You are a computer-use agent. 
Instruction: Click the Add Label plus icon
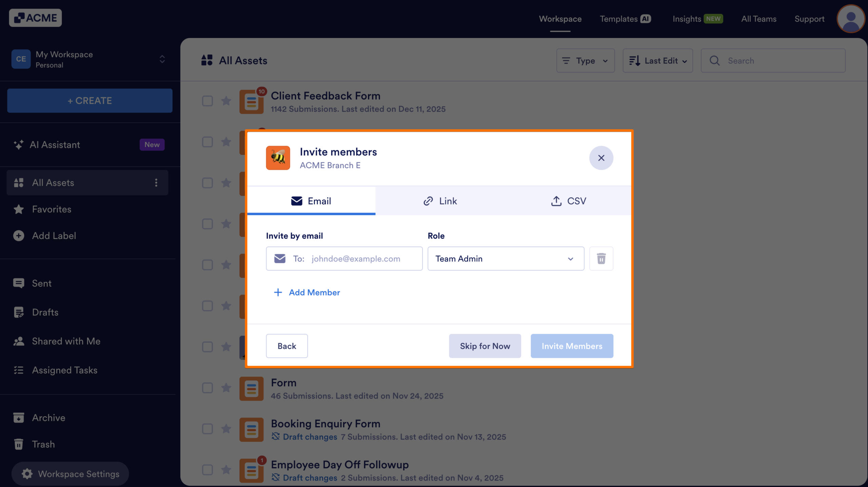pyautogui.click(x=18, y=236)
